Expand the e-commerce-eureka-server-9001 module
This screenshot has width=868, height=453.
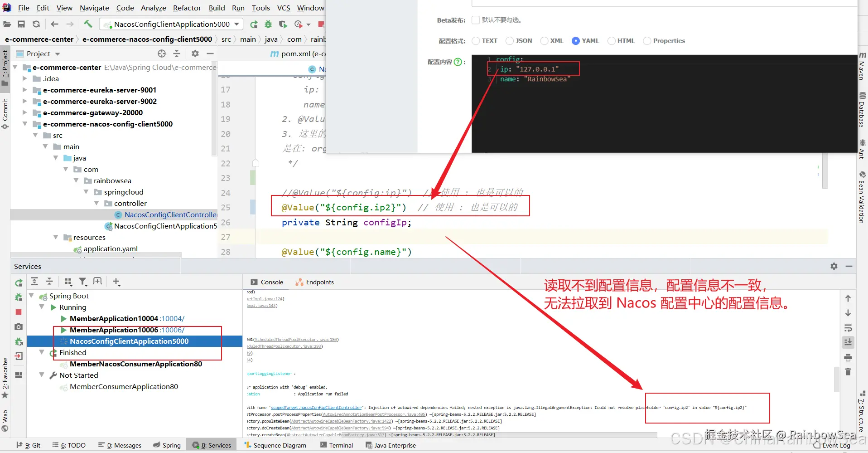point(25,90)
